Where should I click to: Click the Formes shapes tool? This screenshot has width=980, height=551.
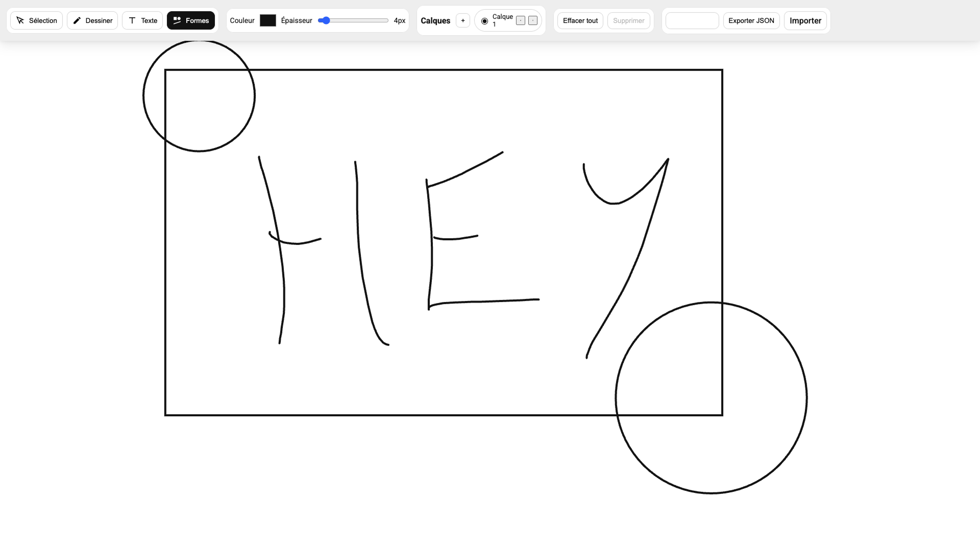click(191, 20)
